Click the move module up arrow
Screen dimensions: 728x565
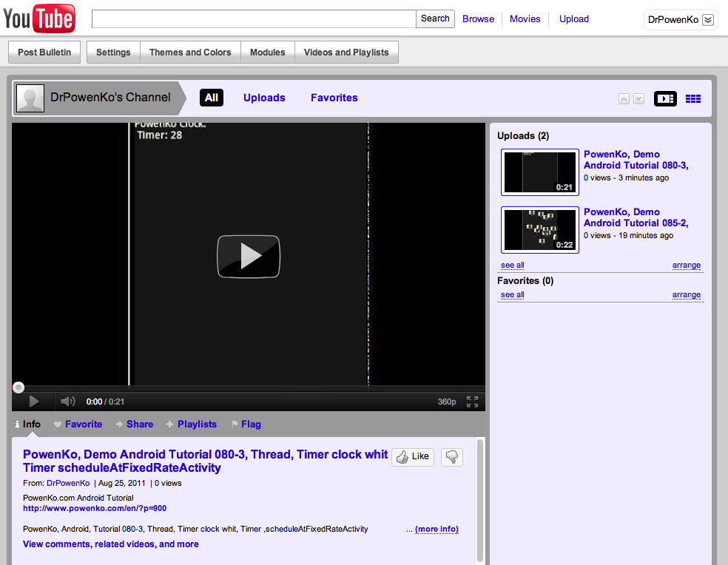(x=624, y=99)
